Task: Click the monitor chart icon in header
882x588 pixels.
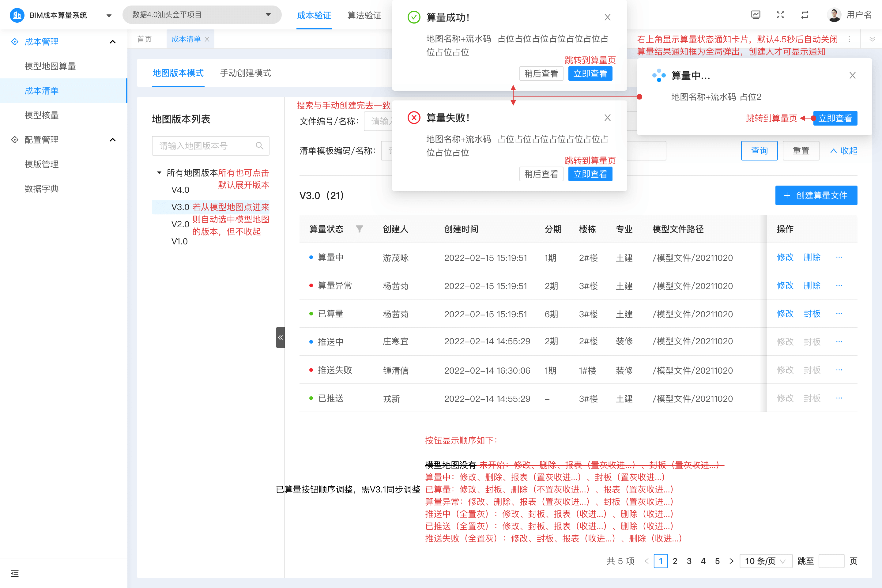Action: [x=756, y=15]
